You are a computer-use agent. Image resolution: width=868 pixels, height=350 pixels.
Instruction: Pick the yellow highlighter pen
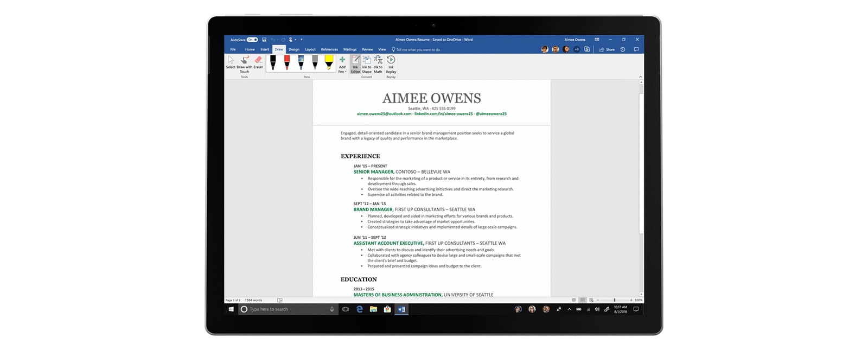329,62
